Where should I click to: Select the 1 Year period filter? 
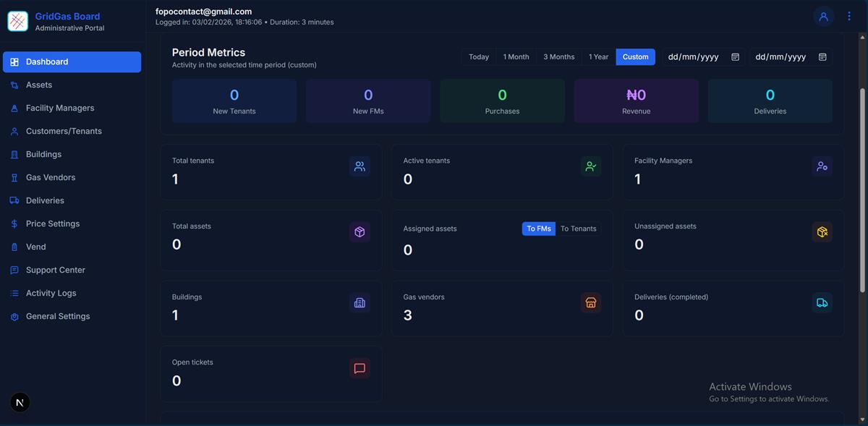coord(599,57)
